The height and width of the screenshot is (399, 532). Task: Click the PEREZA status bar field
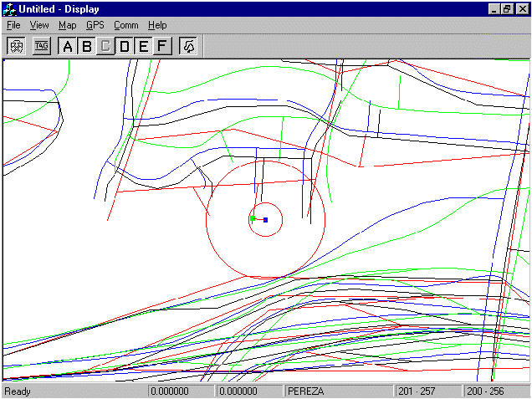pos(339,391)
